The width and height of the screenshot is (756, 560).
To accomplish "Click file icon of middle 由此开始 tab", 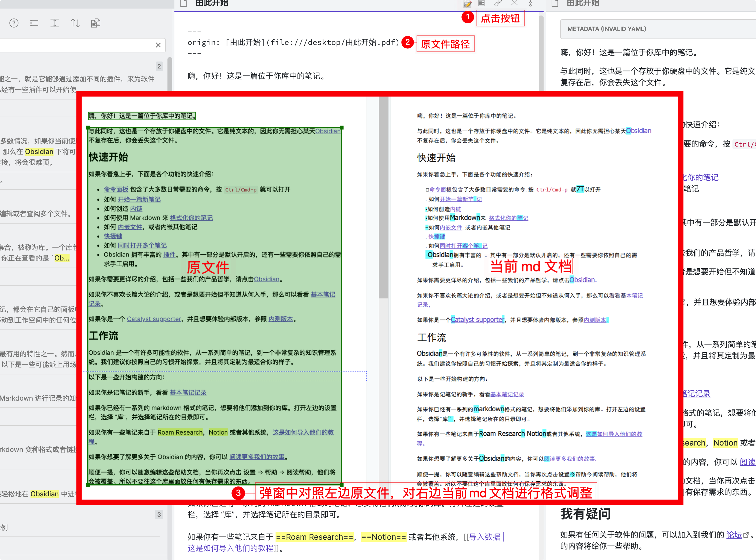I will coord(184,3).
